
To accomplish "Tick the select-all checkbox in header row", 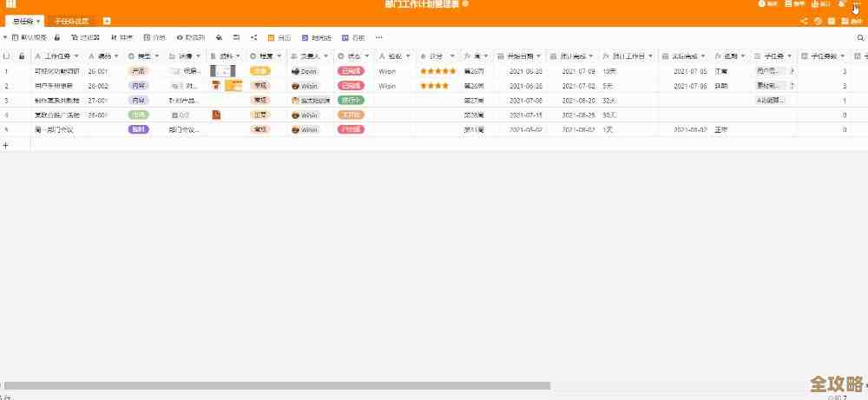I will pos(7,56).
